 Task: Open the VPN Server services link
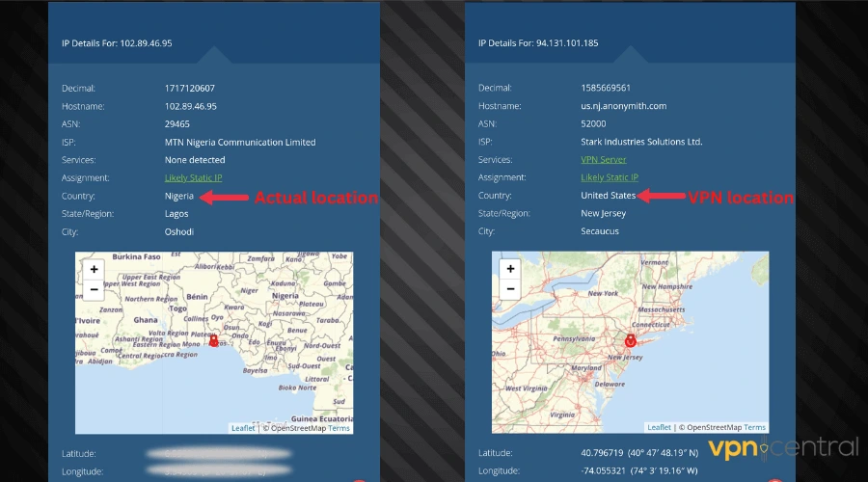[604, 159]
